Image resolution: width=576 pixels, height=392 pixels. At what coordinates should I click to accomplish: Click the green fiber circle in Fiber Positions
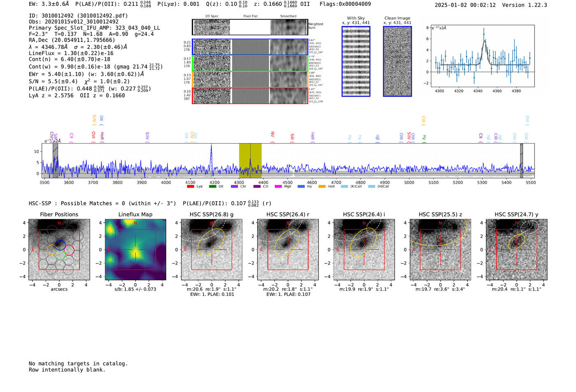(x=60, y=255)
